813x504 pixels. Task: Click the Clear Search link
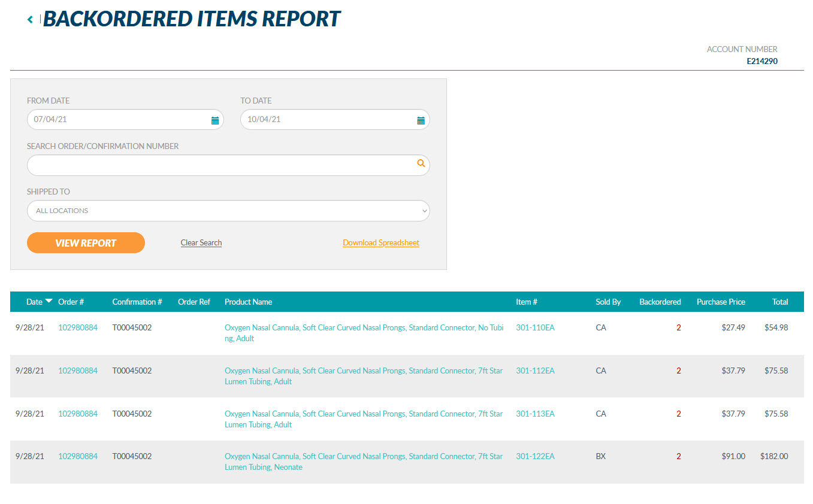(x=201, y=243)
